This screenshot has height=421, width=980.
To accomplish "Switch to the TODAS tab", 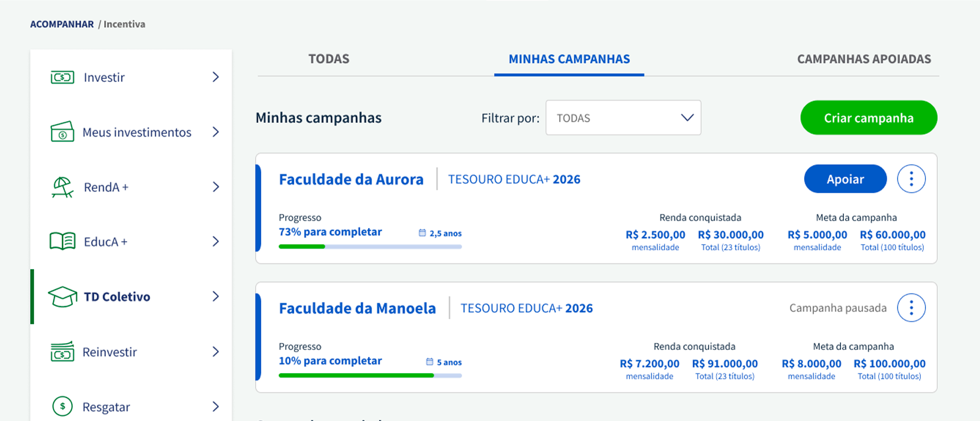I will 329,59.
